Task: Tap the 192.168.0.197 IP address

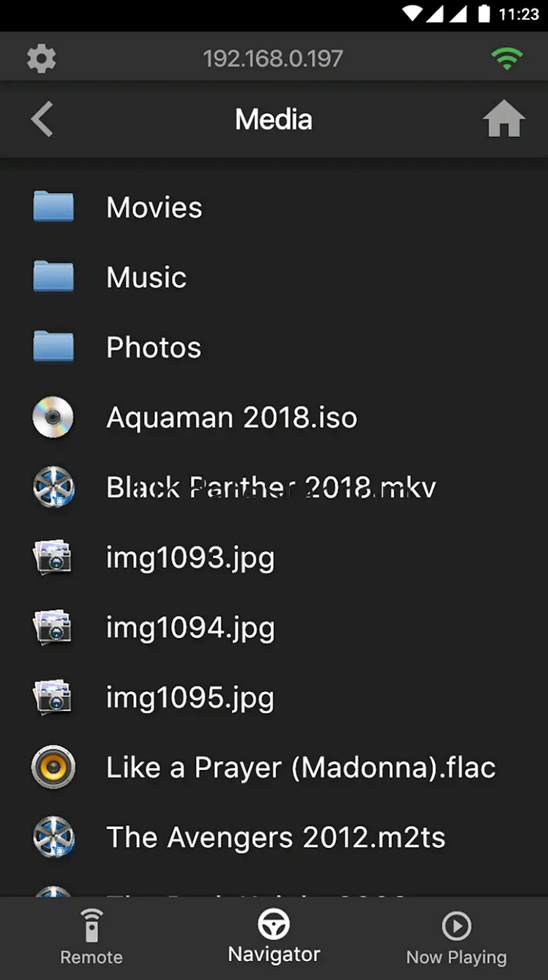Action: click(273, 58)
